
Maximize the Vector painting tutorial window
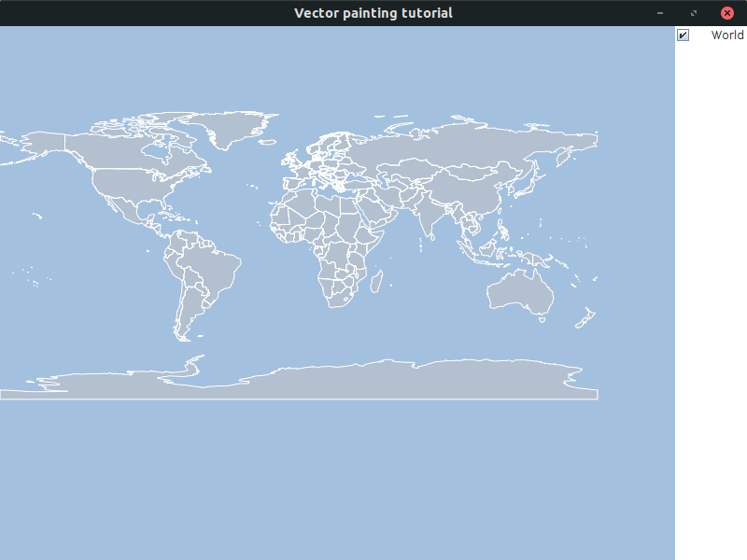click(693, 13)
